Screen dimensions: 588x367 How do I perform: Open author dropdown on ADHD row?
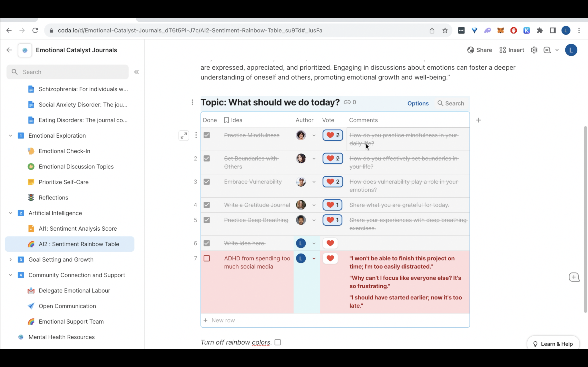click(314, 259)
